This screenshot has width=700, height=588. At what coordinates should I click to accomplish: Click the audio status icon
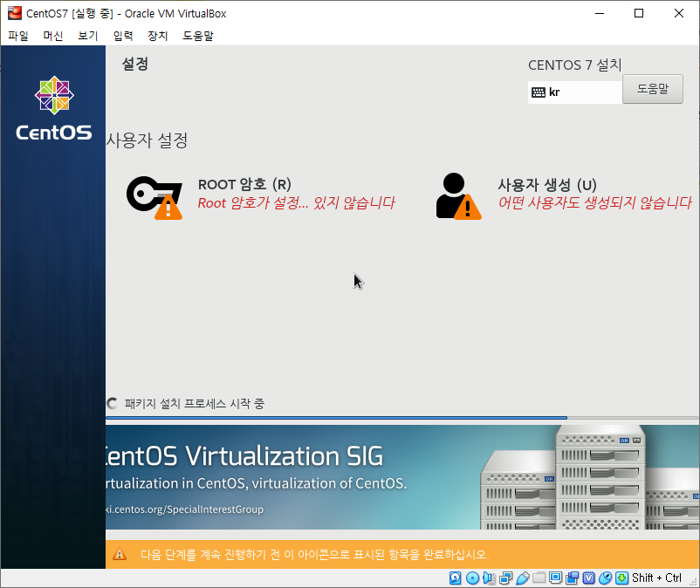[489, 578]
